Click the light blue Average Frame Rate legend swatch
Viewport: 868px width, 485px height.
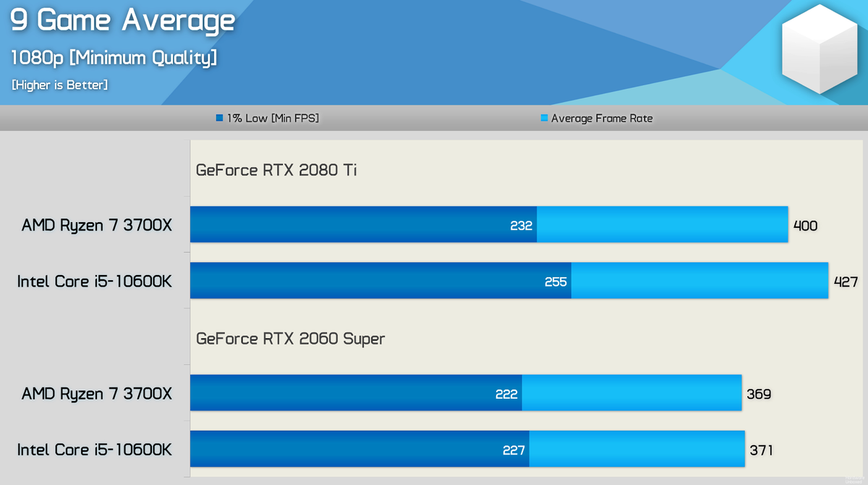coord(544,118)
